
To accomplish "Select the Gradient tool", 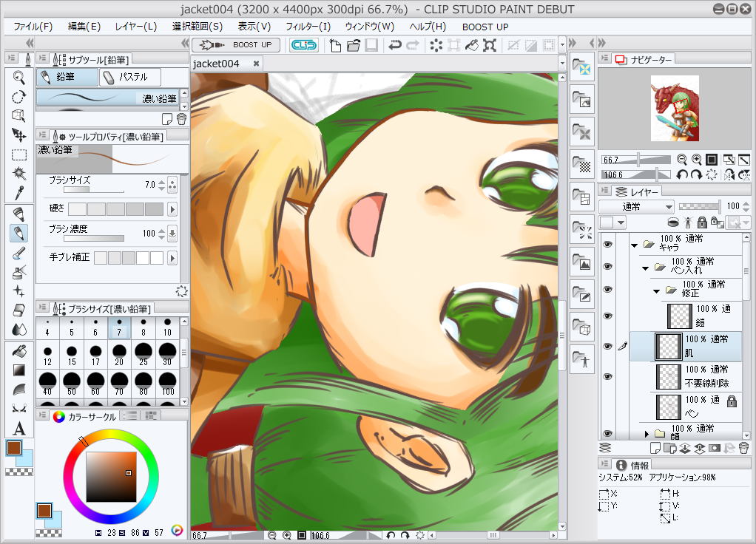I will click(x=18, y=370).
